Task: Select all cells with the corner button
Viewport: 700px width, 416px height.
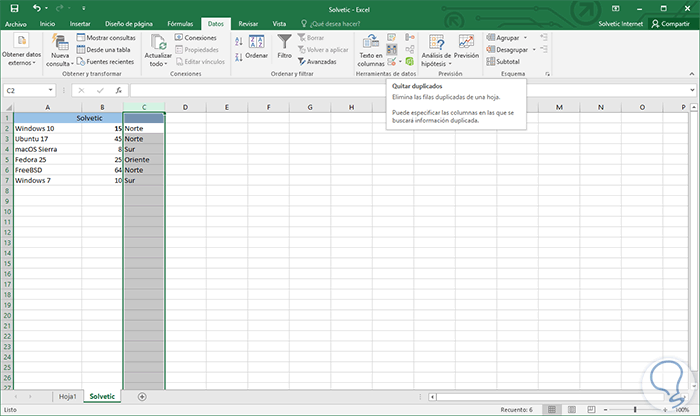Action: point(7,107)
